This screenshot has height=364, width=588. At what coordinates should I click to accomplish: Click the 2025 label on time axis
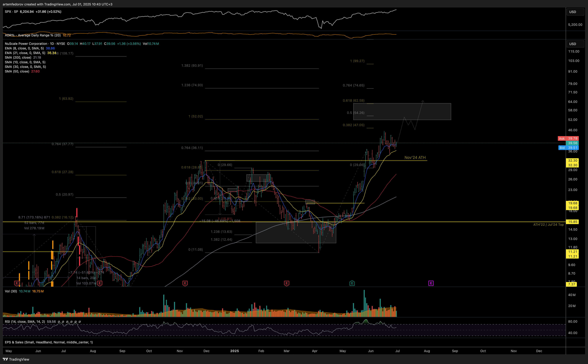click(x=234, y=351)
